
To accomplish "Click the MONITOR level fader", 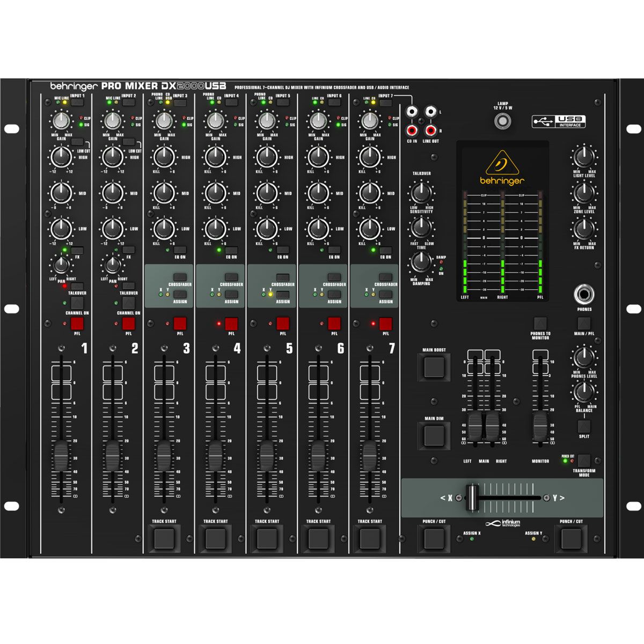I will 540,427.
